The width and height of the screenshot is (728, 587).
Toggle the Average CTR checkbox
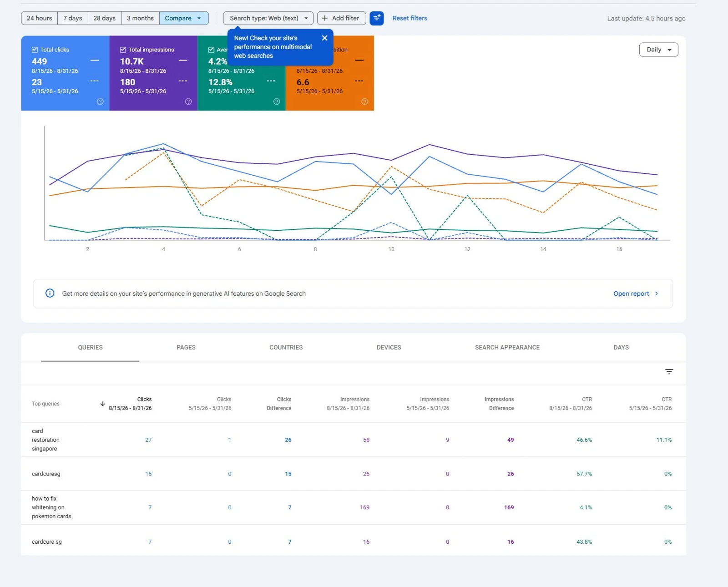[211, 50]
